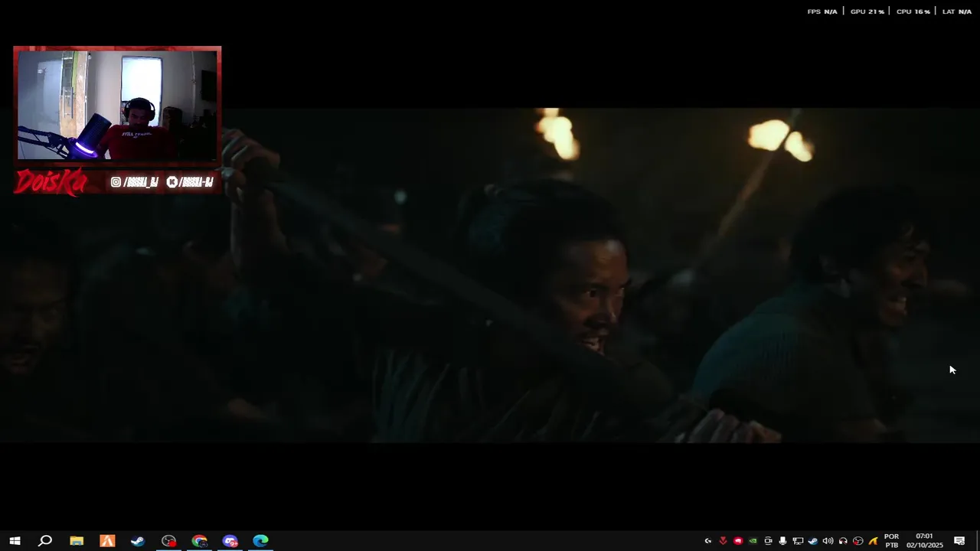The image size is (980, 551).
Task: Click Logitech G HUB tray icon
Action: click(x=707, y=541)
